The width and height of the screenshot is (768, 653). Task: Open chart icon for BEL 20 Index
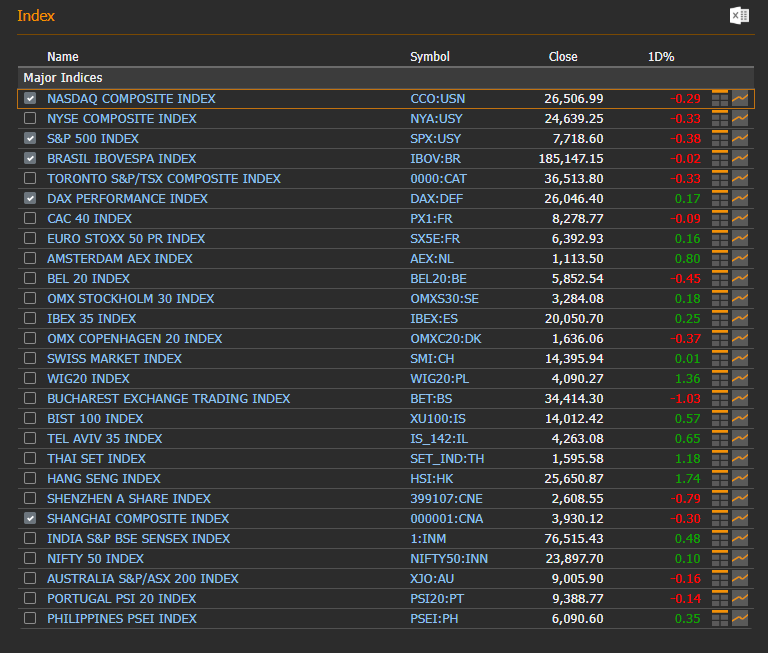[740, 279]
